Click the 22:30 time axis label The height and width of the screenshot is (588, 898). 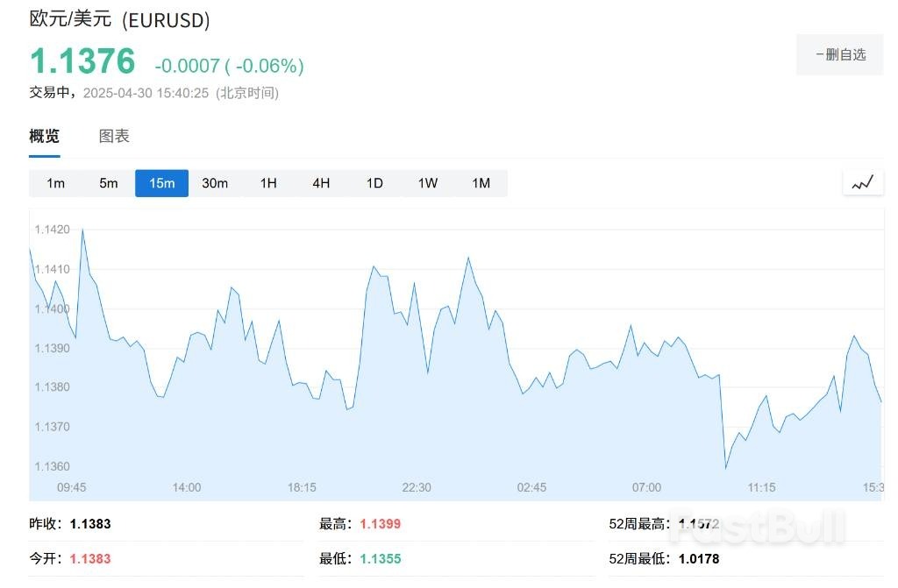pos(416,487)
